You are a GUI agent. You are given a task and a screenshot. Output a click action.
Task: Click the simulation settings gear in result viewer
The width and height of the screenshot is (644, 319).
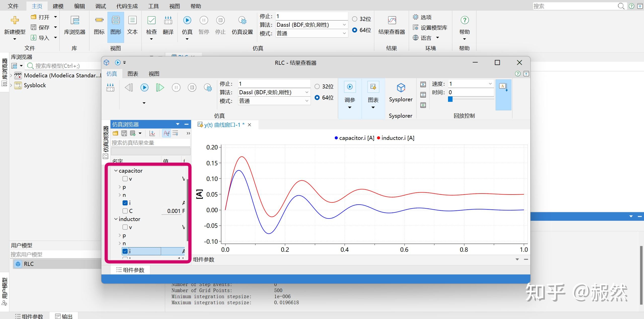208,87
